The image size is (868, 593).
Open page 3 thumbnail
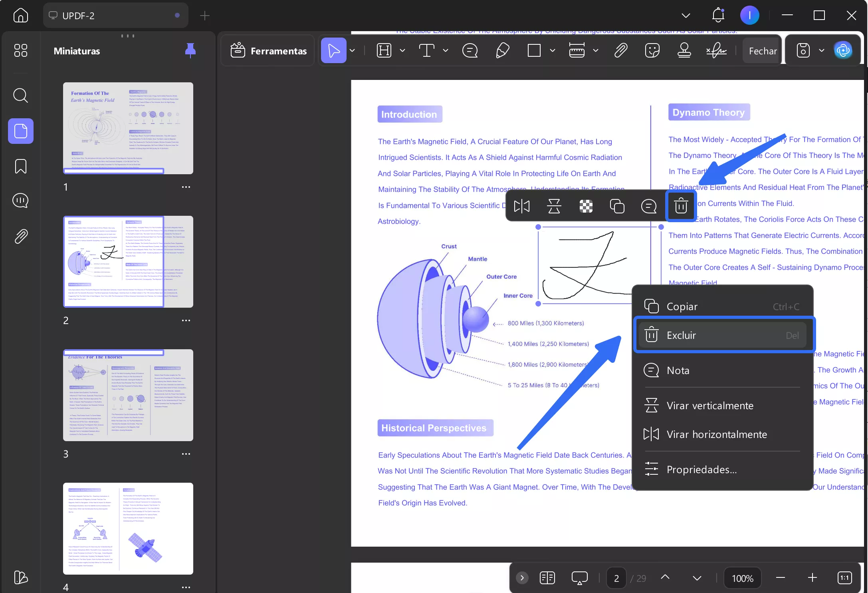128,395
